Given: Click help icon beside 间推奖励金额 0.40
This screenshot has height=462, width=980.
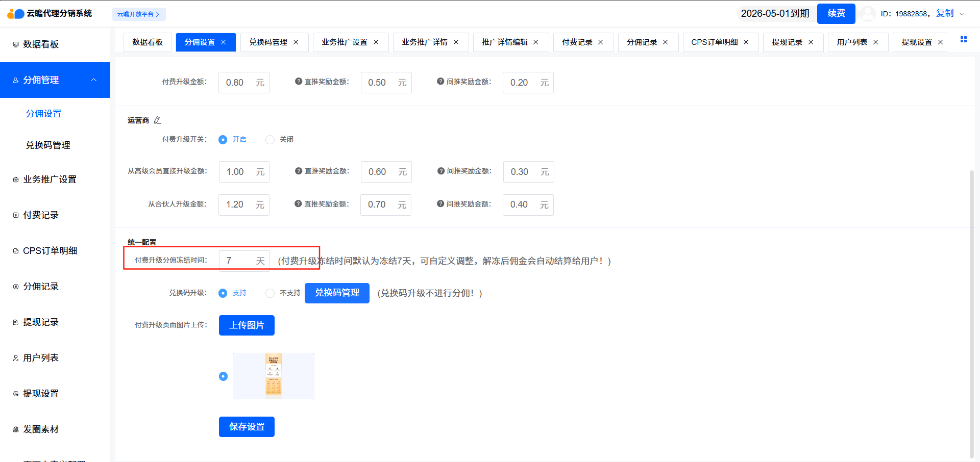Looking at the screenshot, I should (x=440, y=203).
